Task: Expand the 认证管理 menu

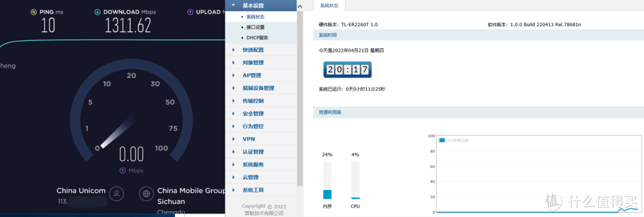Action: [261, 151]
